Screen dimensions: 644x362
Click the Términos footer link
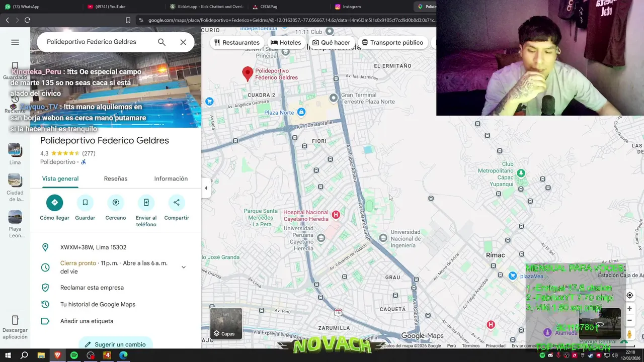471,346
